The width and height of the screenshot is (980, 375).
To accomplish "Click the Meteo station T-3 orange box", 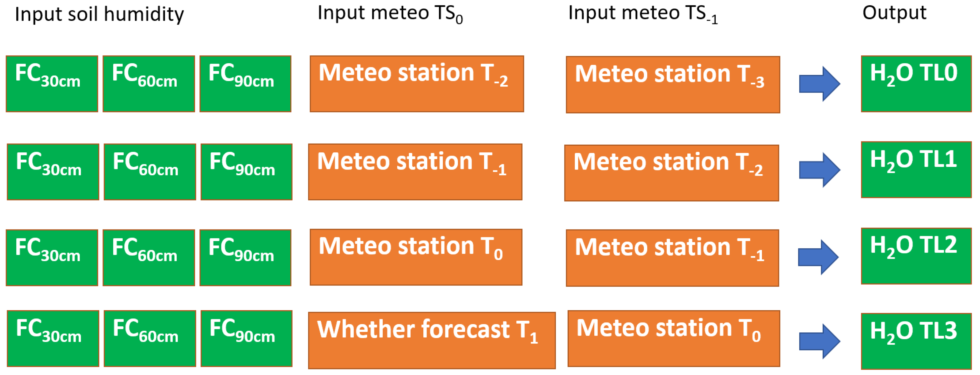I will [673, 85].
